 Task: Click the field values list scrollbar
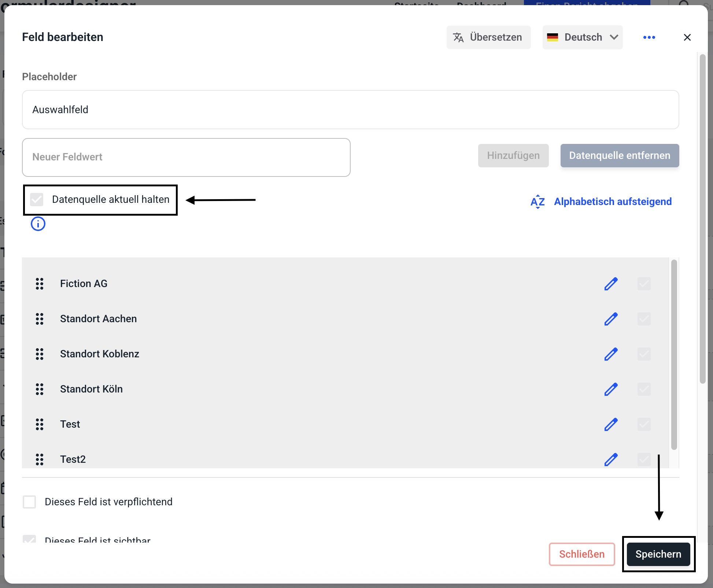674,354
